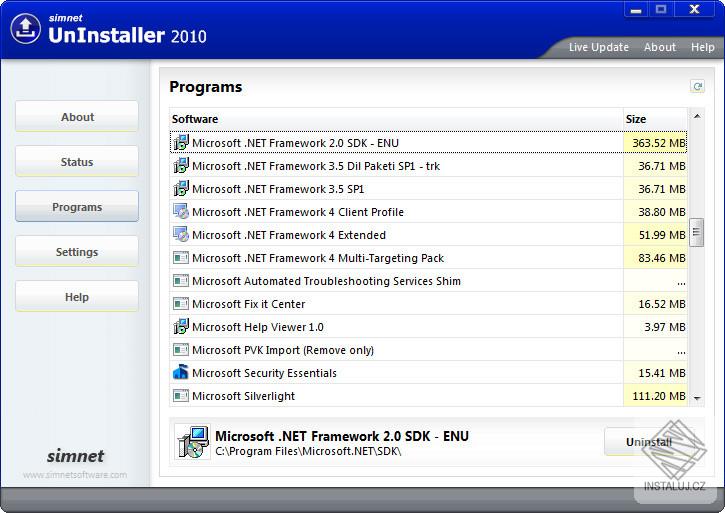The height and width of the screenshot is (513, 725).
Task: Select Microsoft Security Essentials entry
Action: [x=428, y=373]
